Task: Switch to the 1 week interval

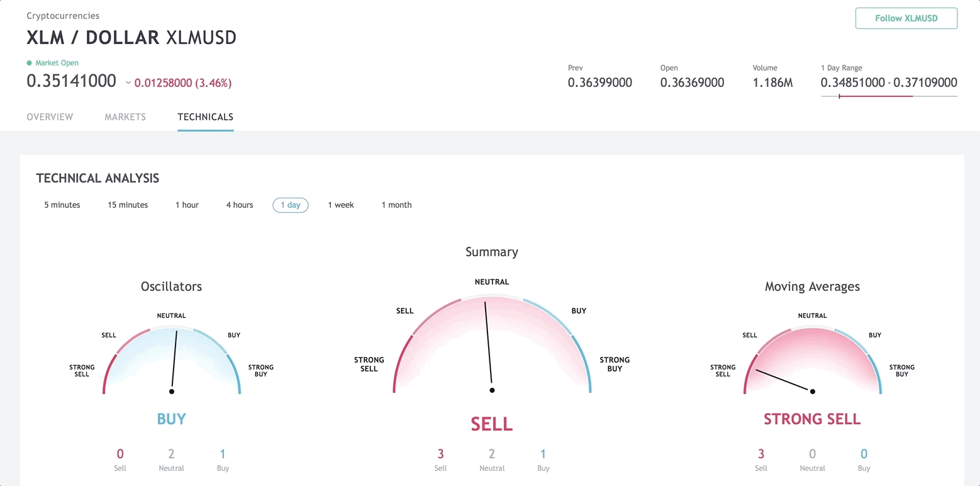Action: (x=341, y=205)
